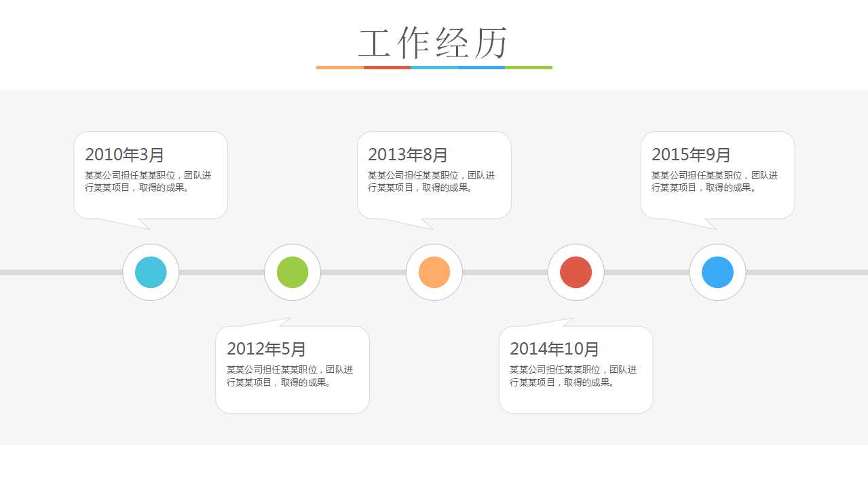Click description text under 2012年5月

tap(290, 376)
